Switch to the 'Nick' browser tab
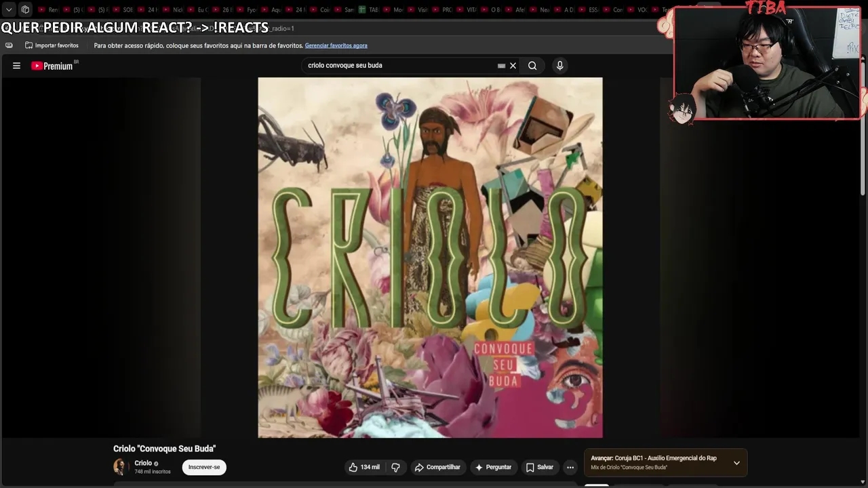This screenshot has width=868, height=488. tap(174, 9)
